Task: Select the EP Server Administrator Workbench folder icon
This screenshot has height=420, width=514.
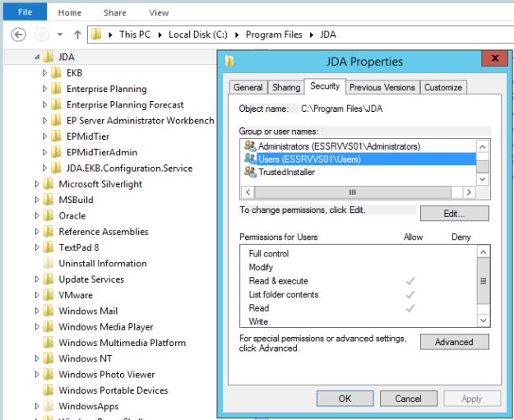Action: pyautogui.click(x=56, y=120)
